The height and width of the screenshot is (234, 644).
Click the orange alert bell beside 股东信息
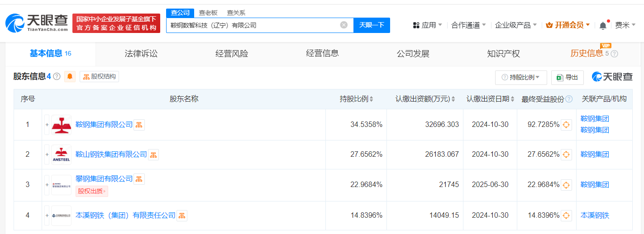click(x=70, y=77)
